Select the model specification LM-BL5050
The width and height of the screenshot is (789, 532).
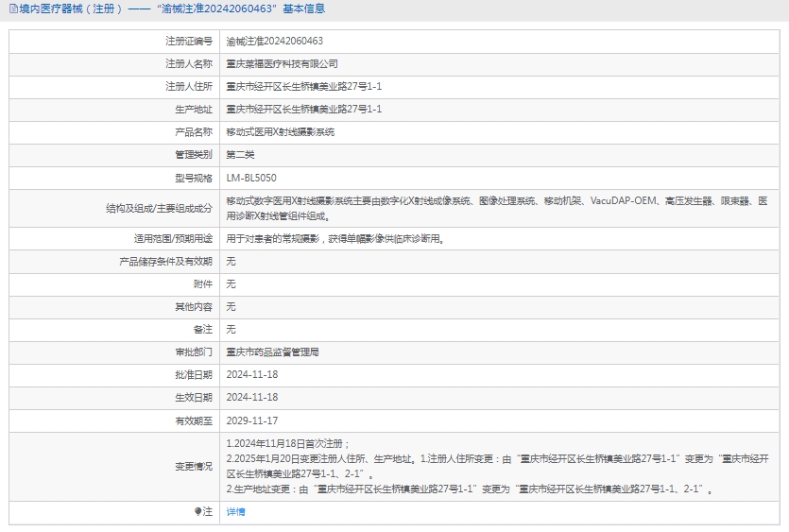pyautogui.click(x=251, y=178)
